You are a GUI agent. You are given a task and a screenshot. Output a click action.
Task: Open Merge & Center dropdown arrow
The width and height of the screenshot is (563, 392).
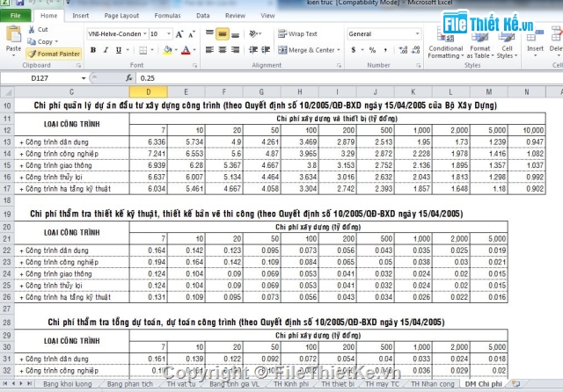click(x=339, y=50)
